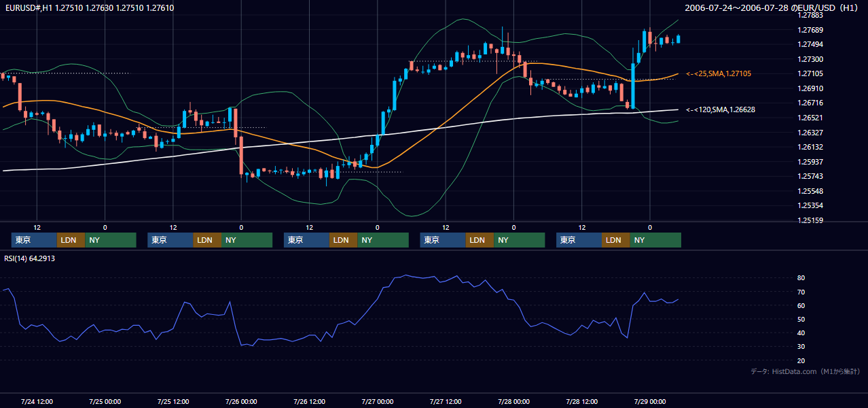Click price axis value 1.25159
868x408 pixels.
pyautogui.click(x=811, y=220)
